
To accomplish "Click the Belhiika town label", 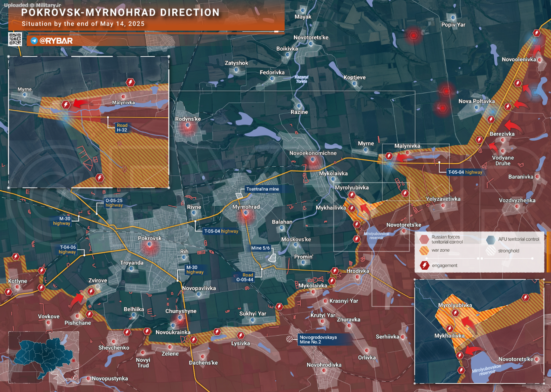I will tap(134, 310).
